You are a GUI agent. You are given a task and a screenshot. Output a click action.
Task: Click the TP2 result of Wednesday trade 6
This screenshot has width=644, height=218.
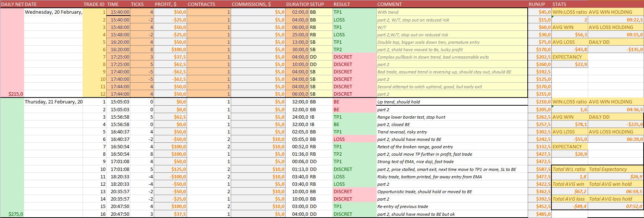[354, 49]
